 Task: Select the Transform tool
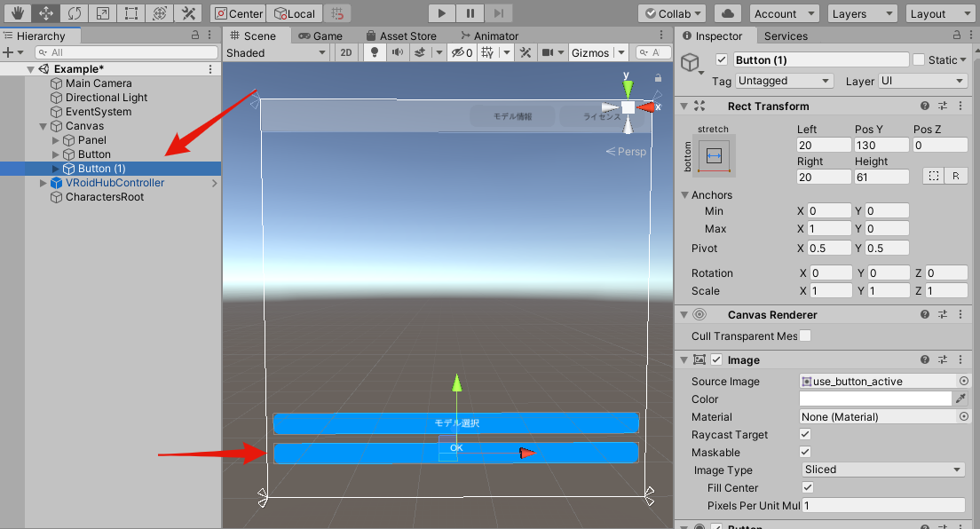(160, 13)
